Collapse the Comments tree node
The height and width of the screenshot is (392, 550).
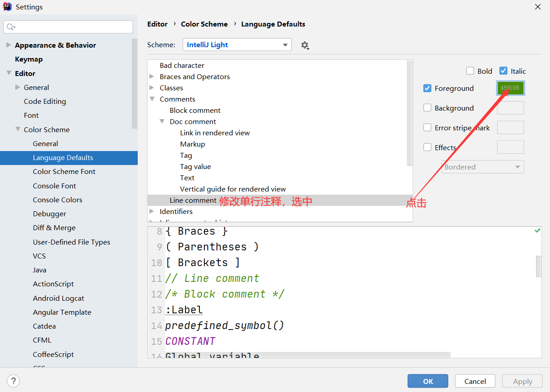click(152, 99)
